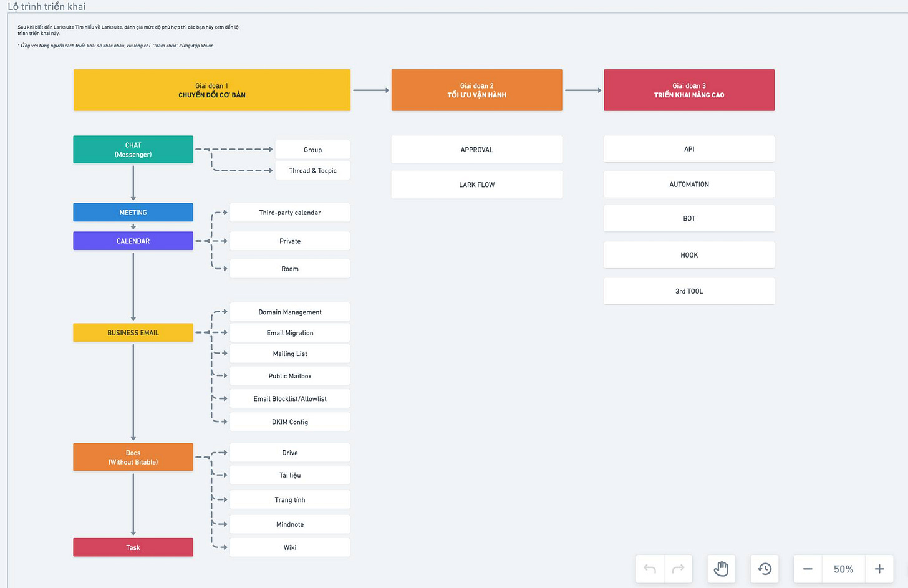Redo the undone action

pos(679,569)
